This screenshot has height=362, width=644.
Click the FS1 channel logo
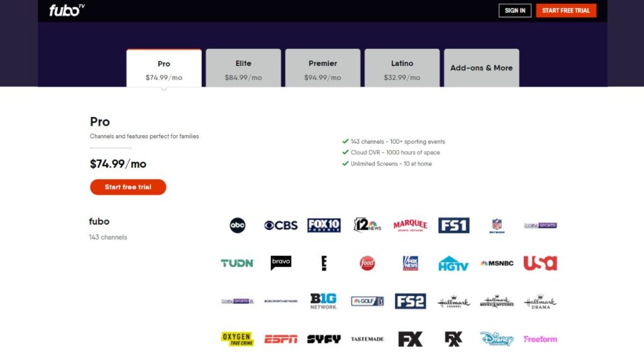[453, 226]
